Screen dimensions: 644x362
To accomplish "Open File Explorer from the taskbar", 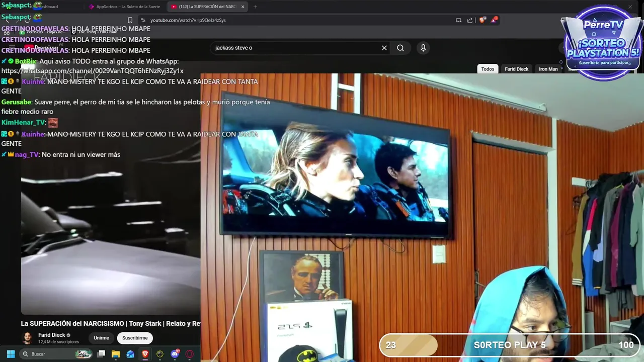I will pyautogui.click(x=116, y=354).
